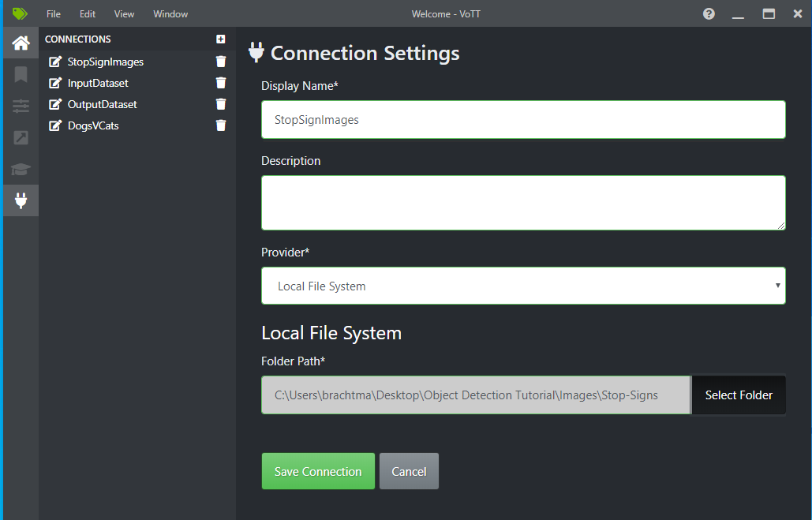Edit the InputDataset connection
The height and width of the screenshot is (520, 812).
(55, 82)
